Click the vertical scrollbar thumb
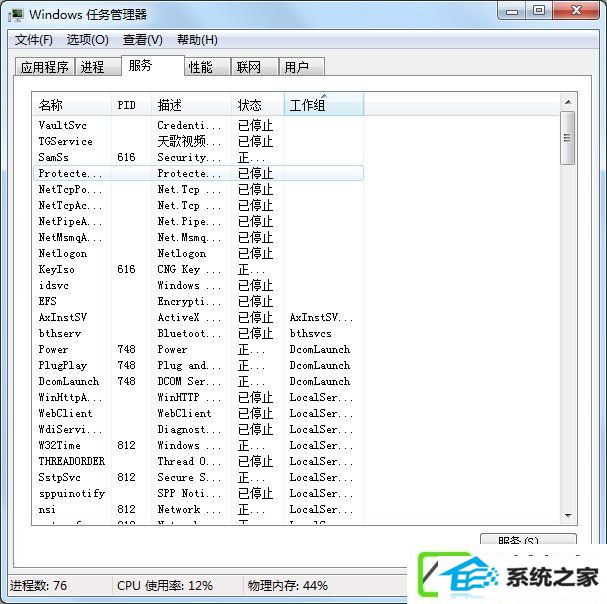The height and width of the screenshot is (604, 607). tap(568, 138)
